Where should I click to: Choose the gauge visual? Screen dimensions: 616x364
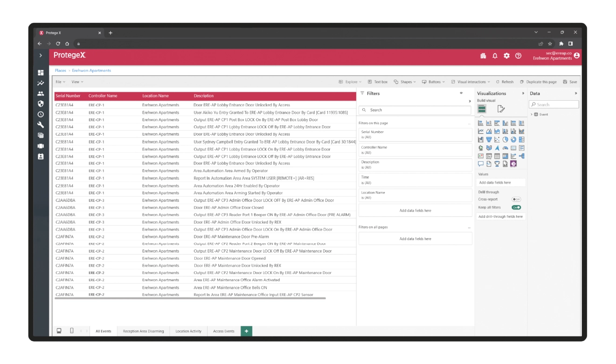click(x=505, y=148)
